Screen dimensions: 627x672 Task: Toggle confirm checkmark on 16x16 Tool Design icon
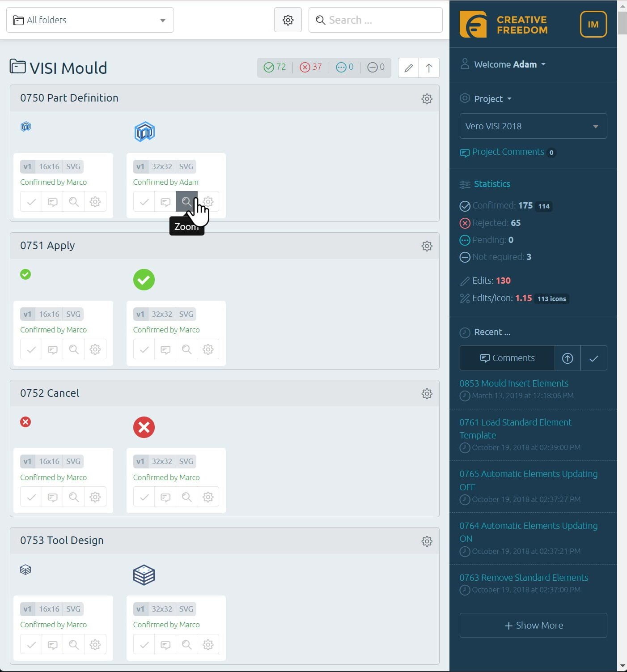[x=31, y=644]
